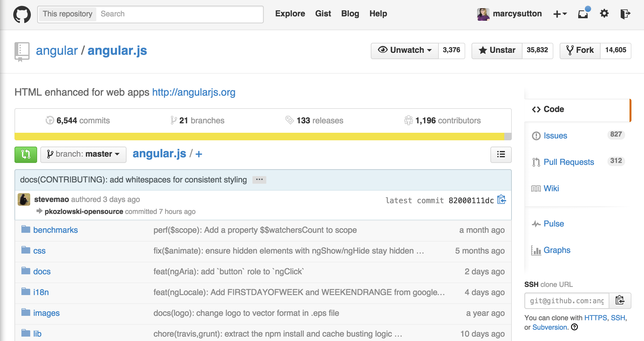644x341 pixels.
Task: Open account settings gear icon
Action: [604, 14]
